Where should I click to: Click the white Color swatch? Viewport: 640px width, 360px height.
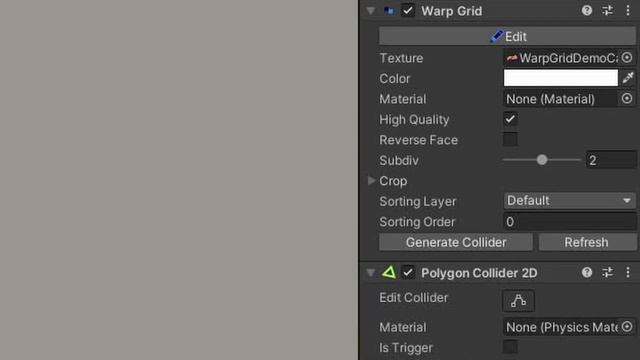point(561,78)
